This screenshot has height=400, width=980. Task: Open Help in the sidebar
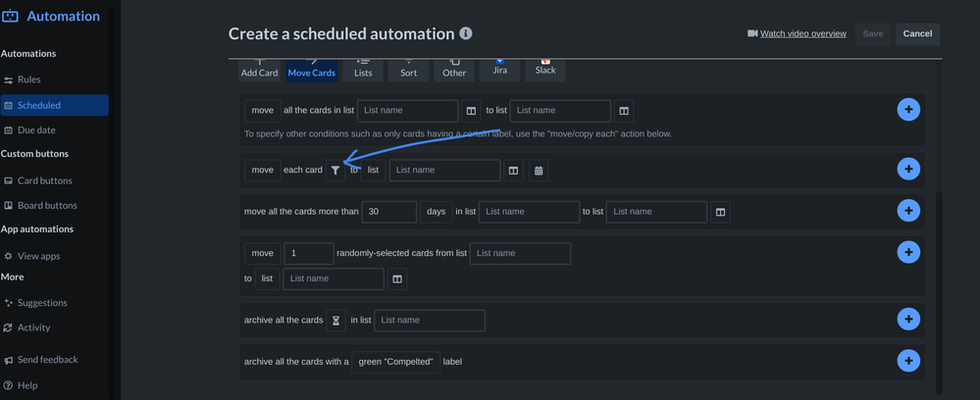click(54, 385)
